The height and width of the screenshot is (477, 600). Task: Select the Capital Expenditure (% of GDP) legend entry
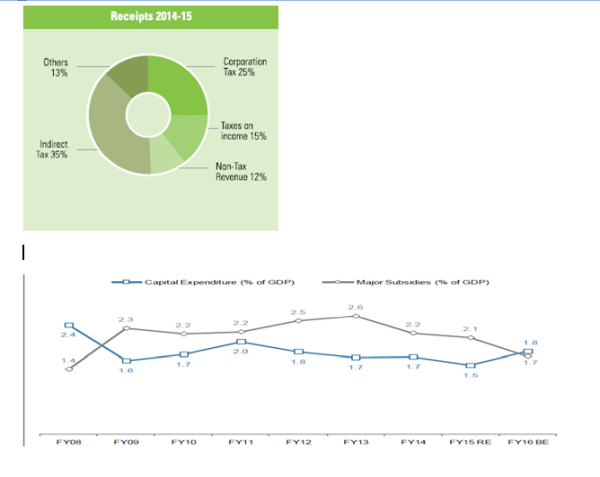coord(218,282)
